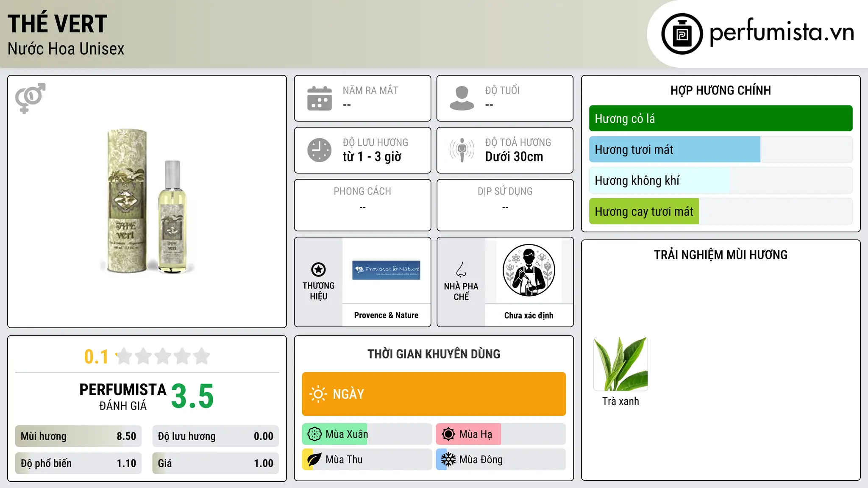Screen dimensions: 868x488
Task: Click the nose icon for Nhà pha chế
Action: (x=461, y=269)
